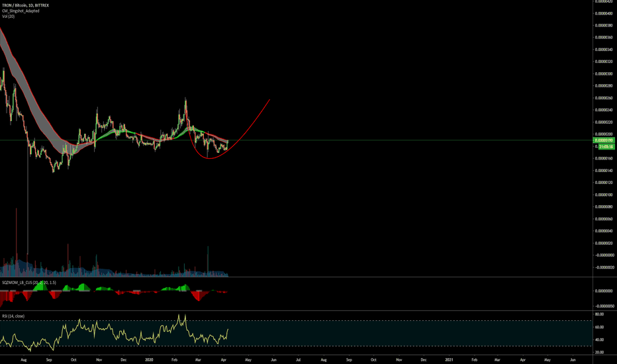Click the 0.00000220 price axis label

pos(604,122)
